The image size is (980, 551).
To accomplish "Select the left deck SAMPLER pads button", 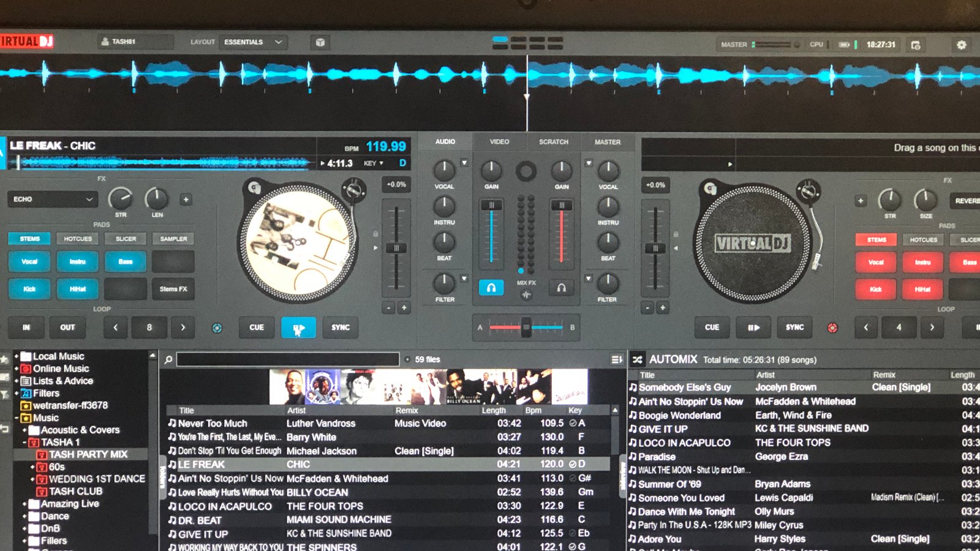I will (x=173, y=239).
